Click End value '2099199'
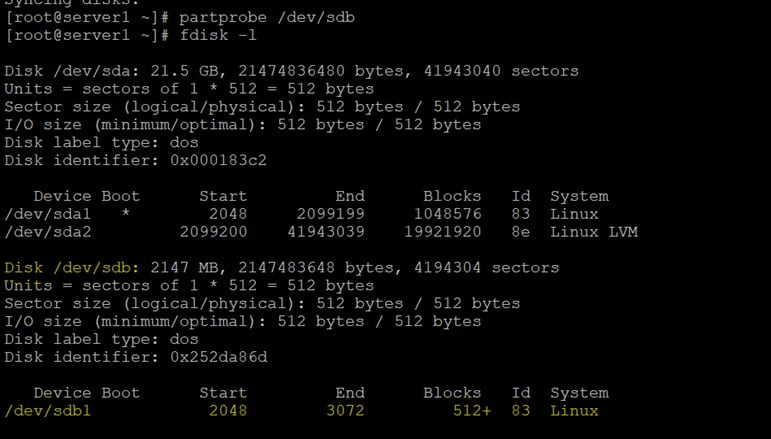This screenshot has height=439, width=771. pos(330,214)
